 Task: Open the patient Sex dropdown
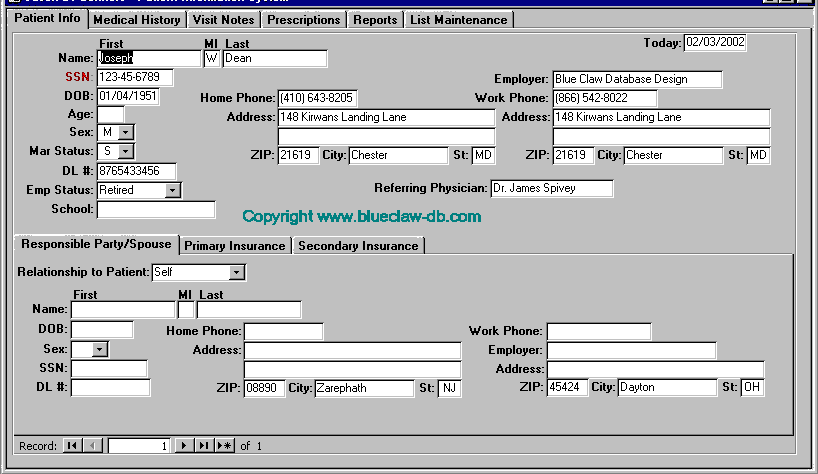[125, 132]
